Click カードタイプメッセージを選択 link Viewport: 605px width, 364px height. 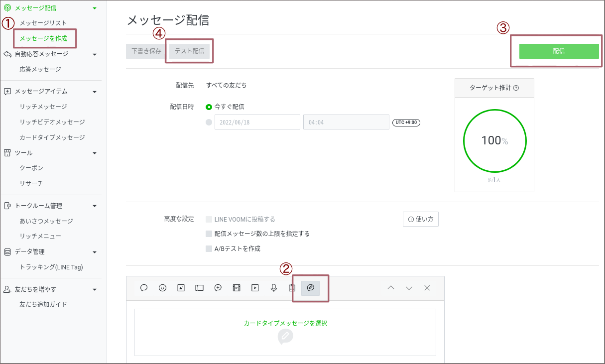pyautogui.click(x=285, y=323)
